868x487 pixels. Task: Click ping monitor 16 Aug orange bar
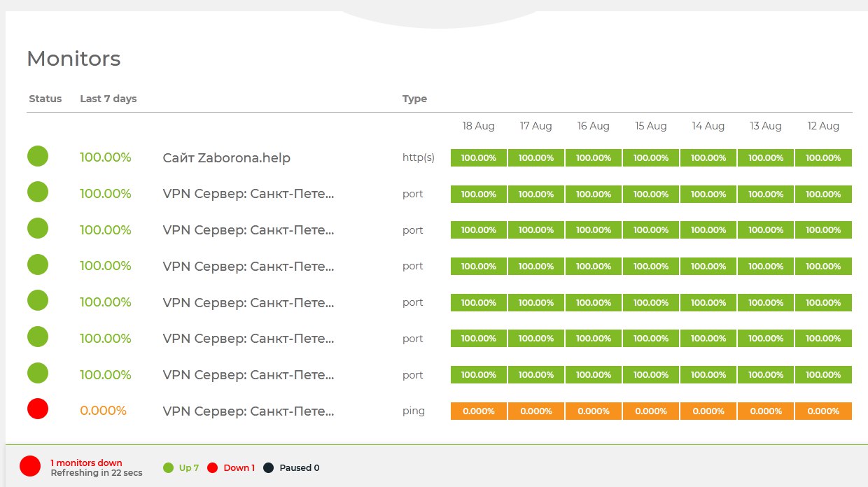point(594,411)
